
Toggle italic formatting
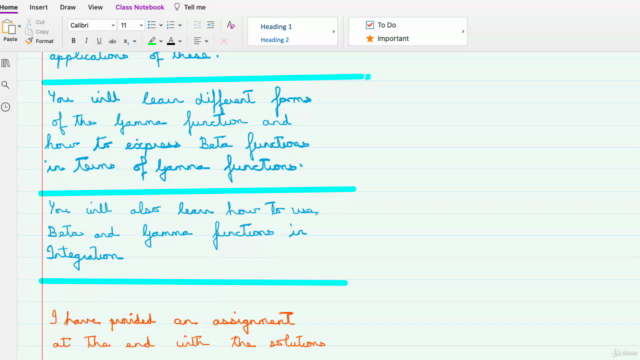(86, 41)
